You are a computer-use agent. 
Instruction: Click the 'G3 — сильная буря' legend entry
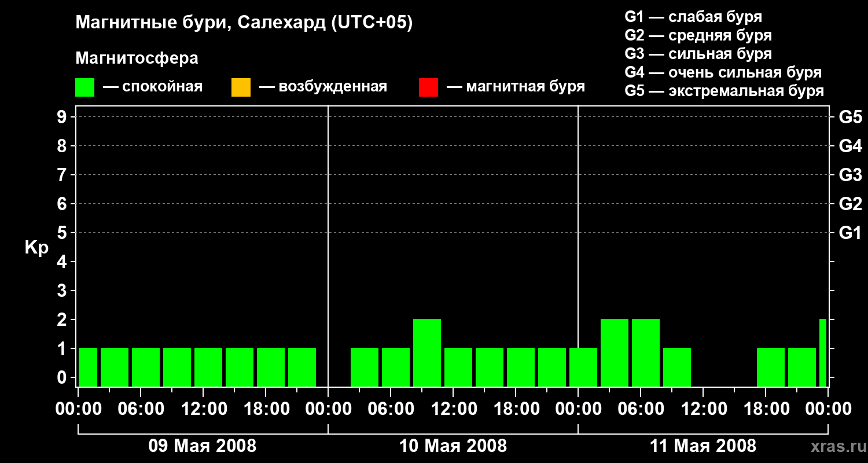pos(698,54)
